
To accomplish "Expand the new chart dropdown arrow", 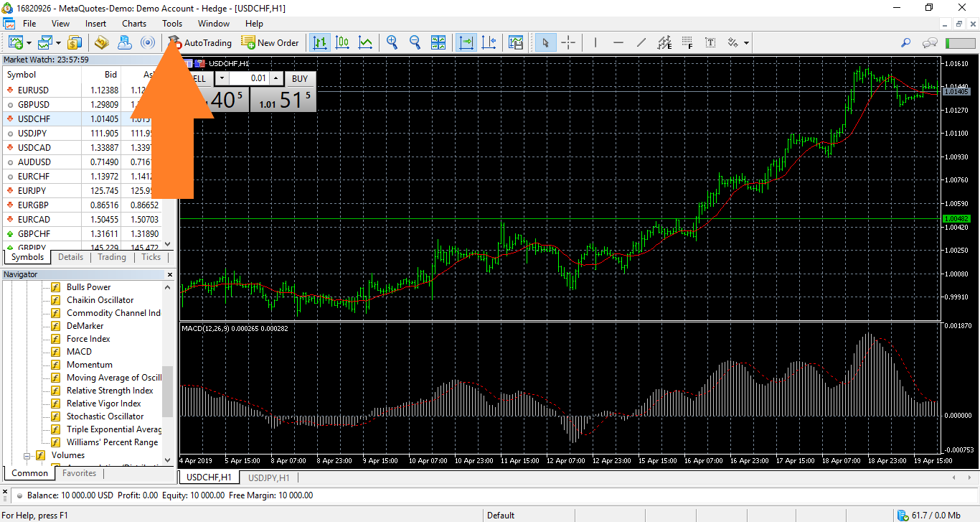I will (29, 43).
